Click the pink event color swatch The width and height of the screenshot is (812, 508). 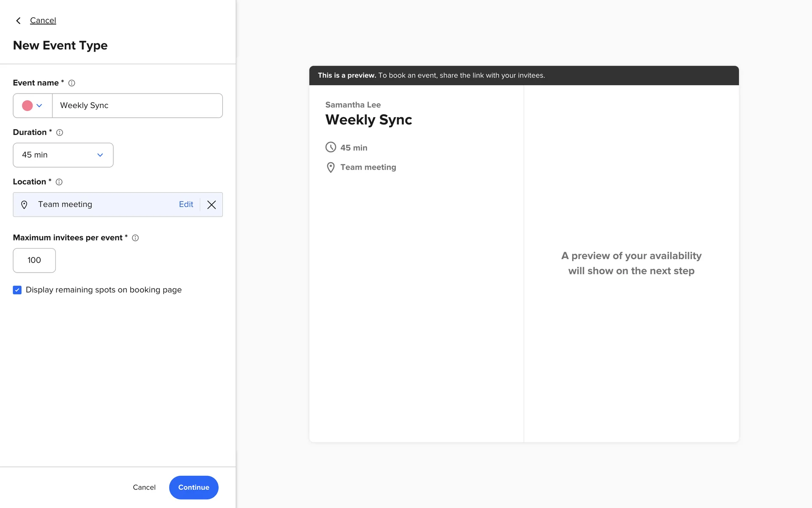(27, 106)
